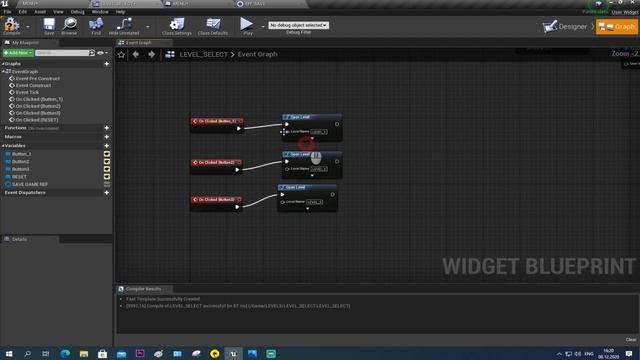Open the Add New dropdown
The height and width of the screenshot is (360, 640).
[18, 53]
